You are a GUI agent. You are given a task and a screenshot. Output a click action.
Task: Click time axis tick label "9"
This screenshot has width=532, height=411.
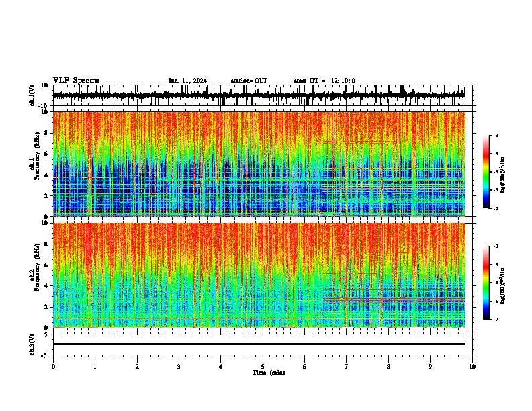pyautogui.click(x=430, y=367)
